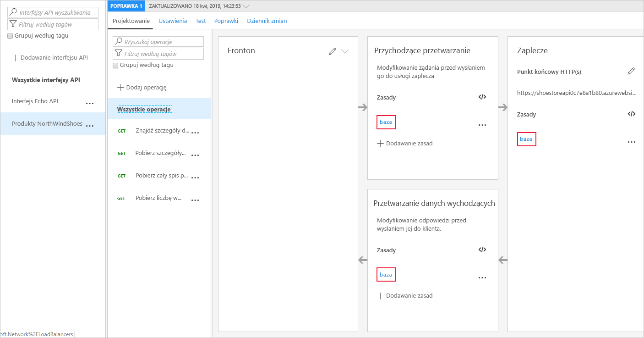Open code editor for Przychodzące przetwarzanie policies
The width and height of the screenshot is (644, 338).
tap(482, 97)
